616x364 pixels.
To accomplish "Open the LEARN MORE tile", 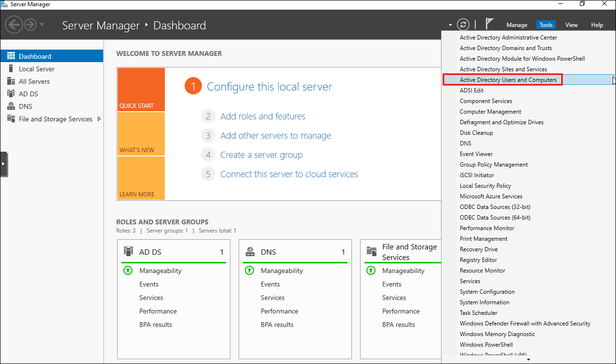I will click(x=141, y=179).
